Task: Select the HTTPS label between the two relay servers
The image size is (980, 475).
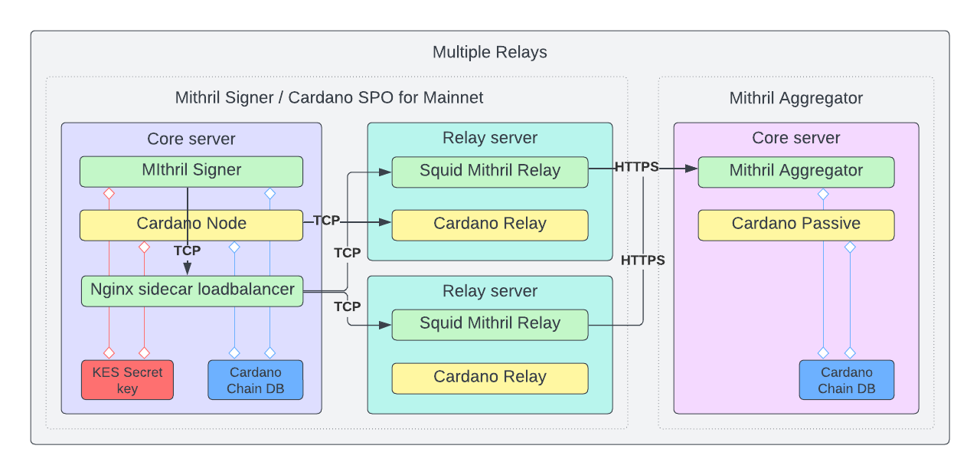Action: pos(643,260)
